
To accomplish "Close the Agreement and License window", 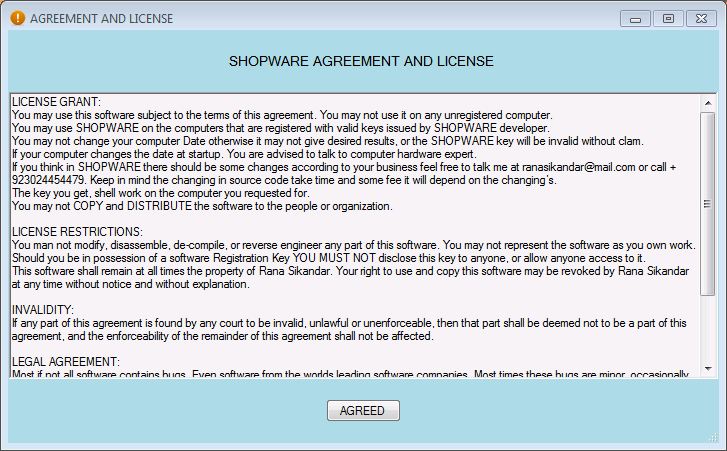I will [x=701, y=19].
